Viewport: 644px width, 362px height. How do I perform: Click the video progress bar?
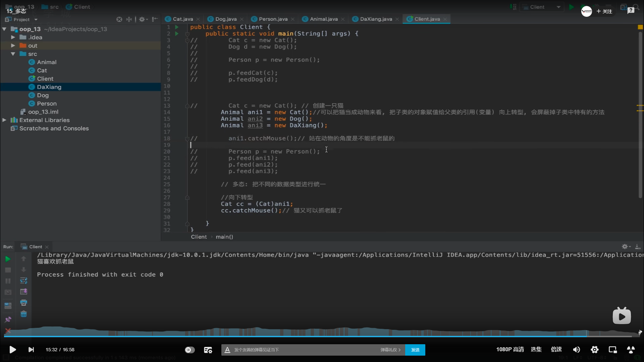click(322, 336)
